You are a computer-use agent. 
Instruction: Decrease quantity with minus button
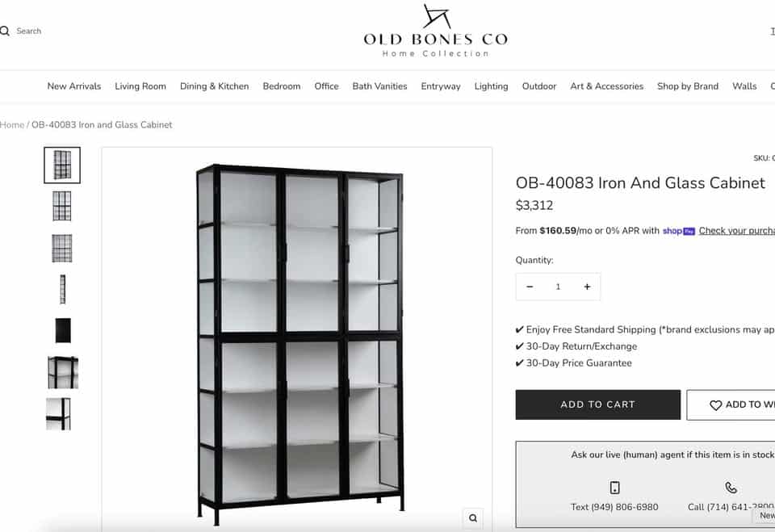click(x=530, y=287)
